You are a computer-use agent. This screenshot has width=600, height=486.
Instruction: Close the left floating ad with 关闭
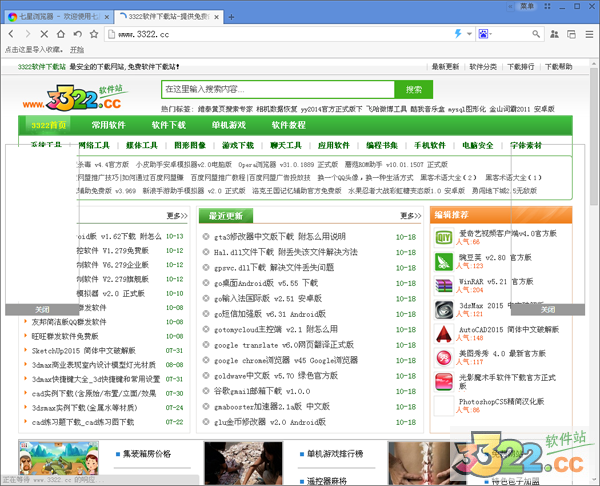click(41, 309)
